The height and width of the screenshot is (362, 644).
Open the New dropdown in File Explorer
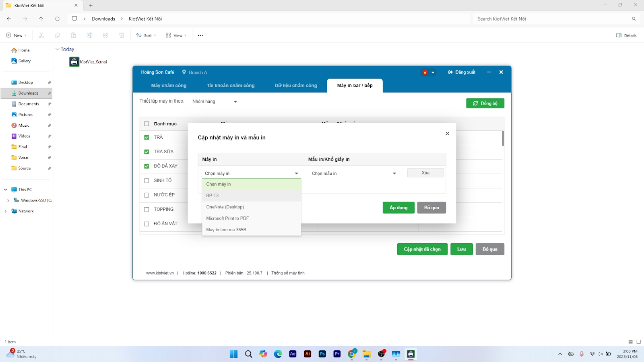pos(17,35)
